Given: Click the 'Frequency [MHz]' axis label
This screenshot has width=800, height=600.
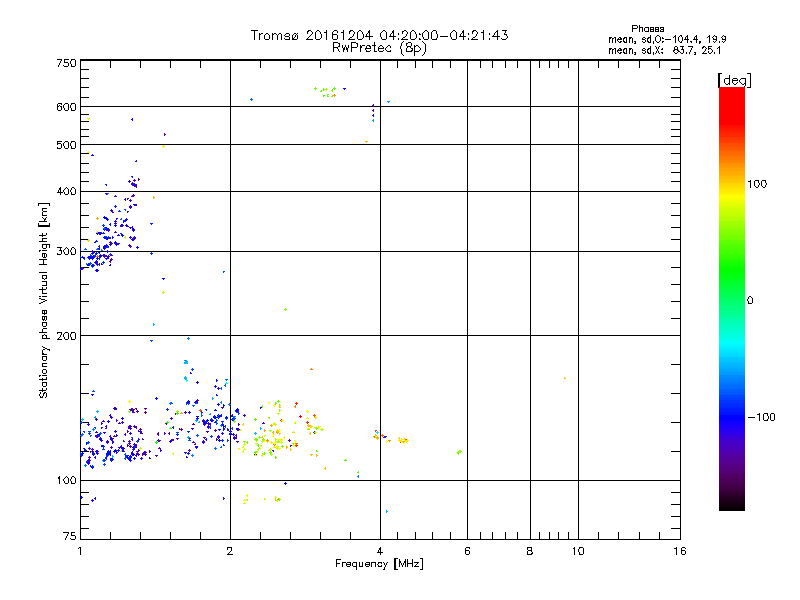Looking at the screenshot, I should (x=379, y=564).
